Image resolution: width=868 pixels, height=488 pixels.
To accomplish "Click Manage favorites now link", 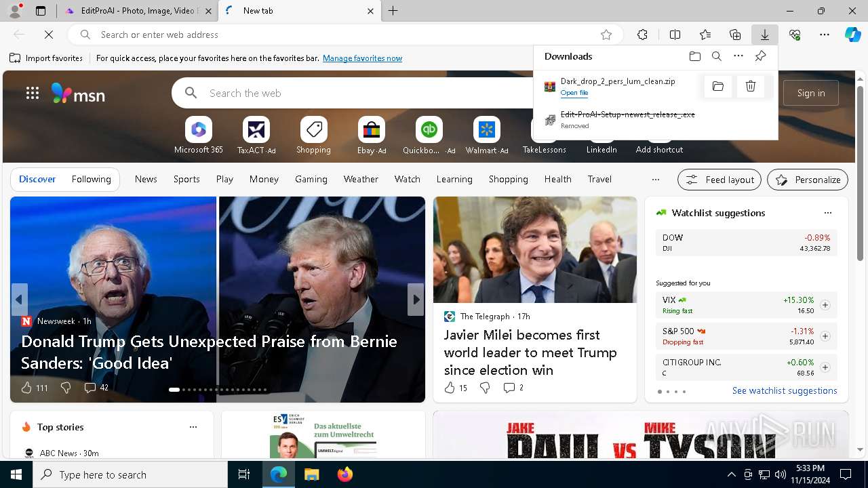I will [362, 58].
